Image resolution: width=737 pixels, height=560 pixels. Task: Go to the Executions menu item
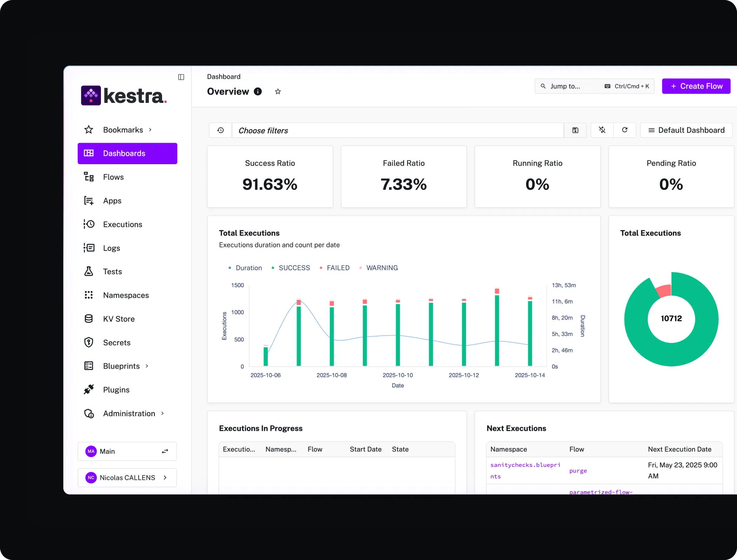[x=122, y=224]
